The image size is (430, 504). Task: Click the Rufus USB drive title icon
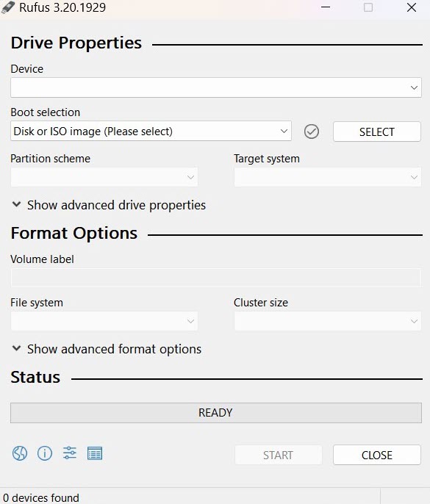click(8, 7)
